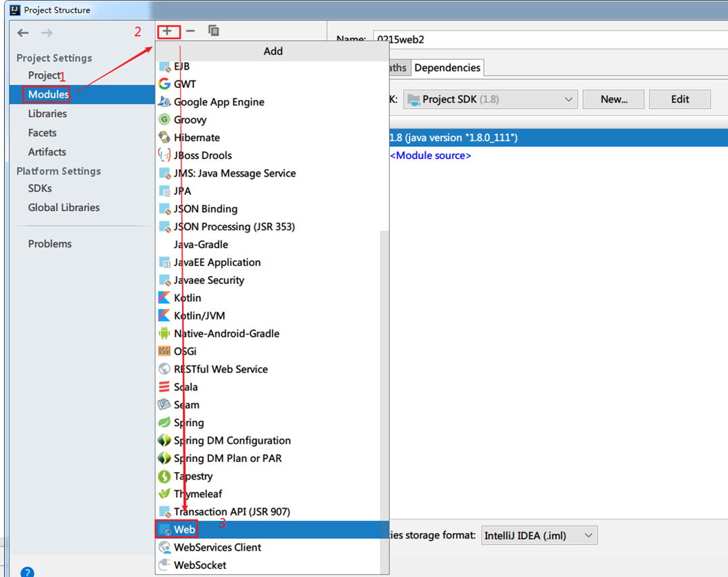Select Libraries in Project Settings
Screen dimensions: 728x577
47,114
